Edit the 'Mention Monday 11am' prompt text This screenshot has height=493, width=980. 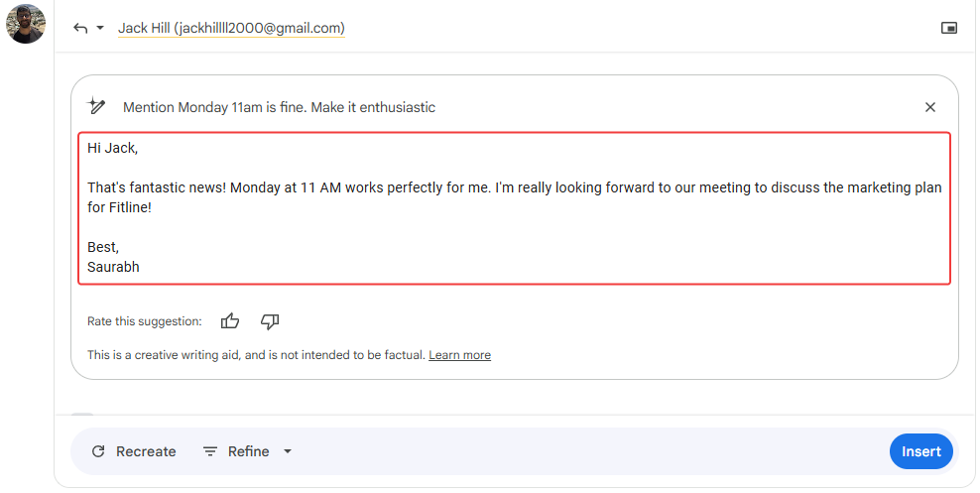click(279, 107)
